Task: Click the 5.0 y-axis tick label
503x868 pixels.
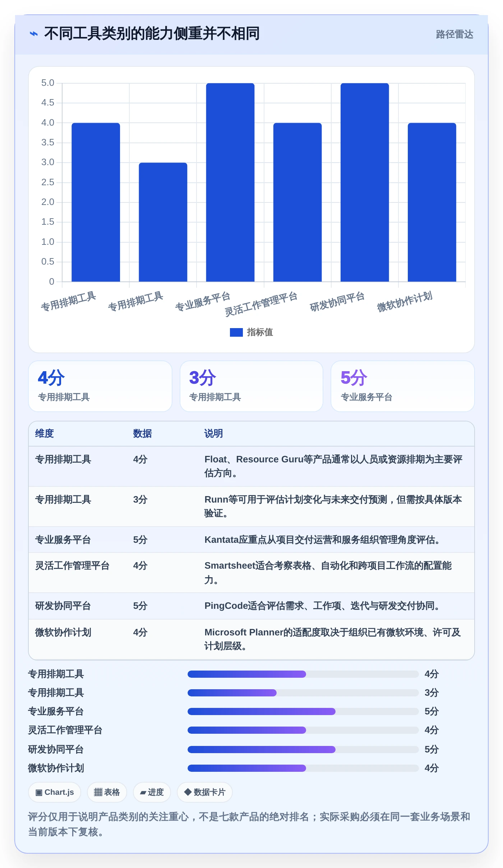Action: click(48, 83)
